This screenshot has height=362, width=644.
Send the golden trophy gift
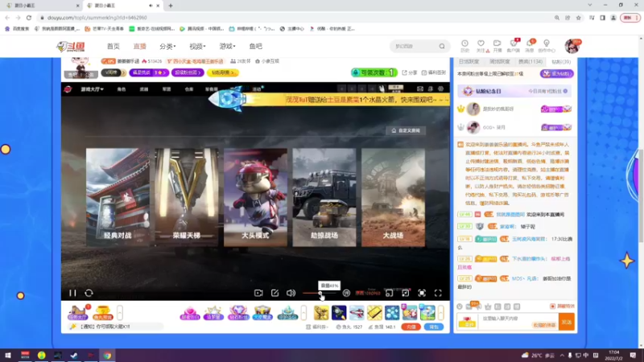point(320,313)
